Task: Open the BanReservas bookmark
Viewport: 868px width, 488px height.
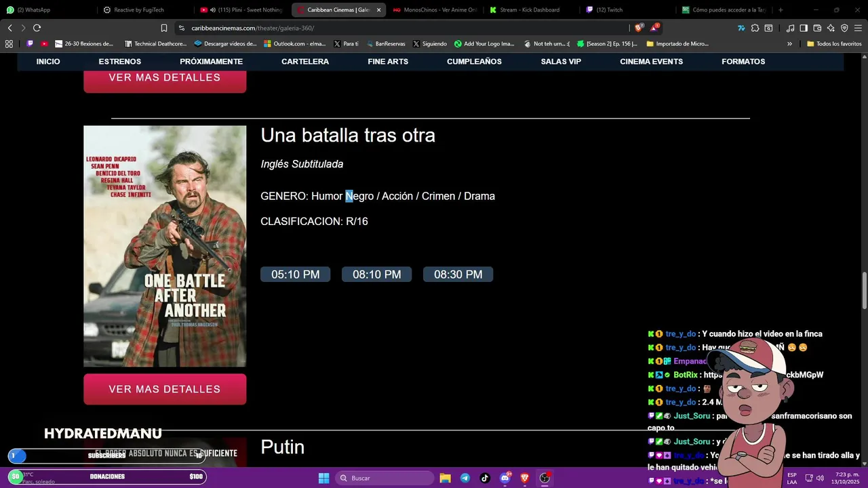Action: pos(385,43)
